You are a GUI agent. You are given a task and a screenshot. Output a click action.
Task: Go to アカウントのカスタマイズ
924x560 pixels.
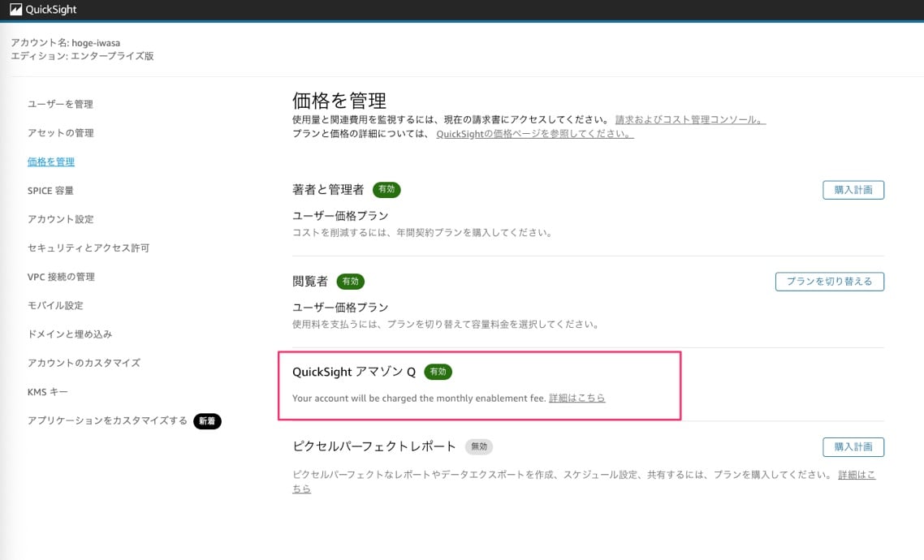(x=84, y=363)
